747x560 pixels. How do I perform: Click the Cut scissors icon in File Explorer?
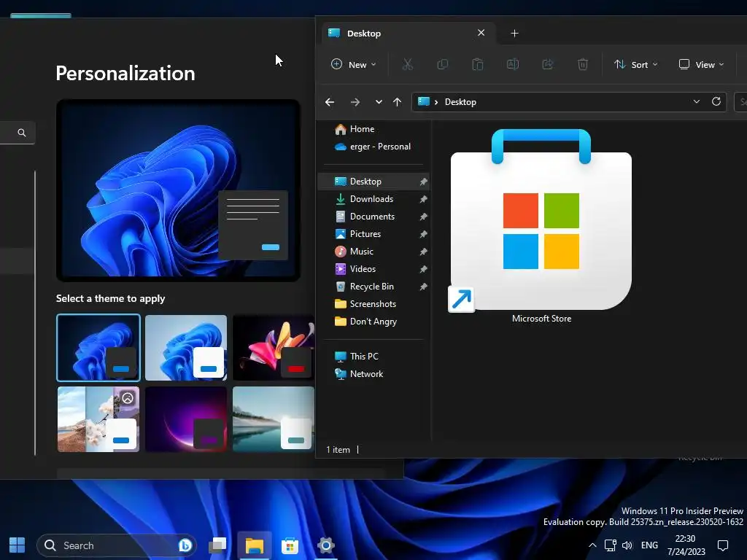click(407, 64)
